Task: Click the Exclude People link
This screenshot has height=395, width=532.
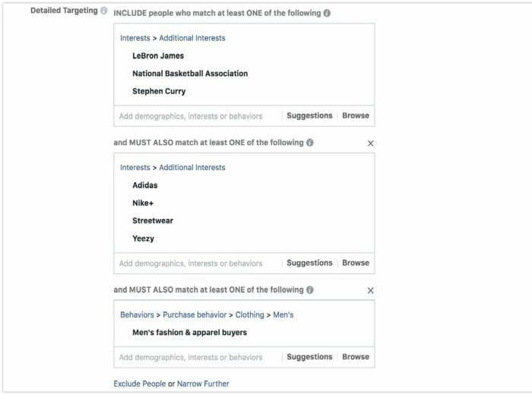Action: (x=140, y=384)
